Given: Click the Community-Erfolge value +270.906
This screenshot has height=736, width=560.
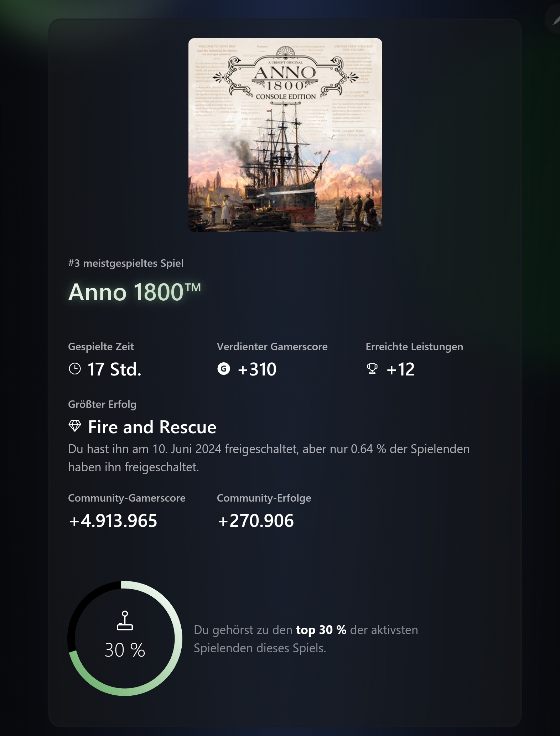Looking at the screenshot, I should (256, 520).
